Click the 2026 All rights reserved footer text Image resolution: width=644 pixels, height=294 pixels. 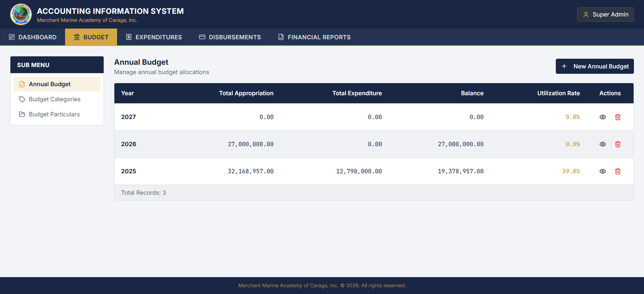pyautogui.click(x=322, y=286)
